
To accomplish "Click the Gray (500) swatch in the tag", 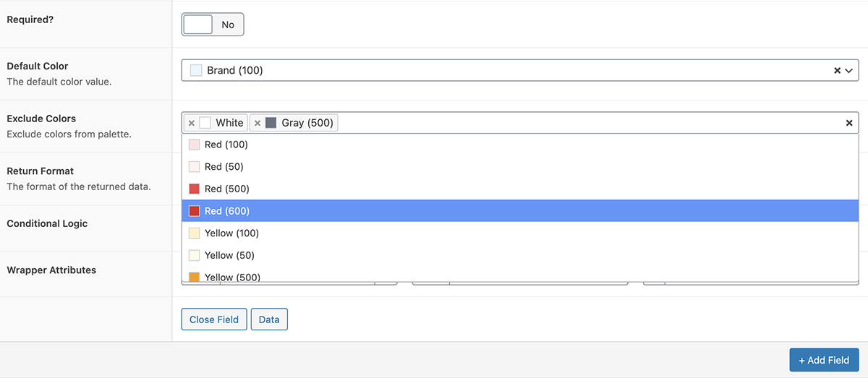I will 271,123.
